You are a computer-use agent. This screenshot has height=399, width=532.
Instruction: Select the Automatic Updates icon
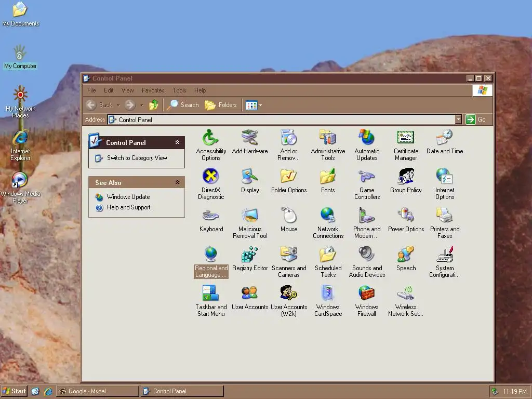[x=367, y=145]
